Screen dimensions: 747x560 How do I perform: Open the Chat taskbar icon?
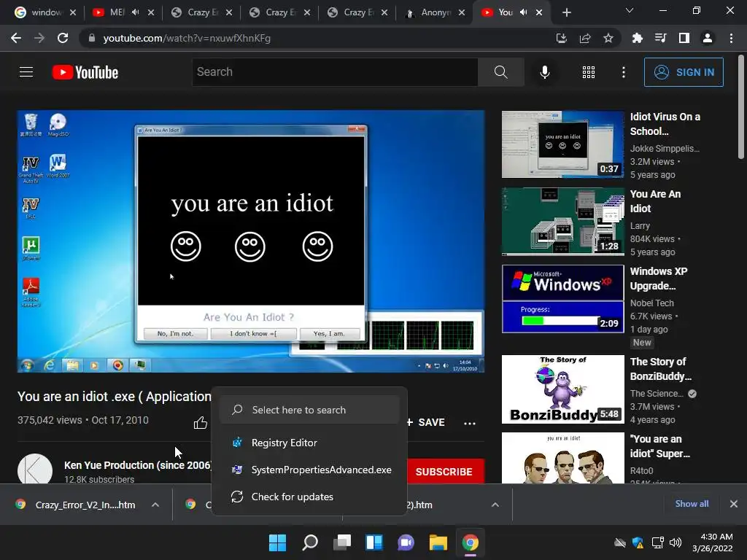click(406, 542)
